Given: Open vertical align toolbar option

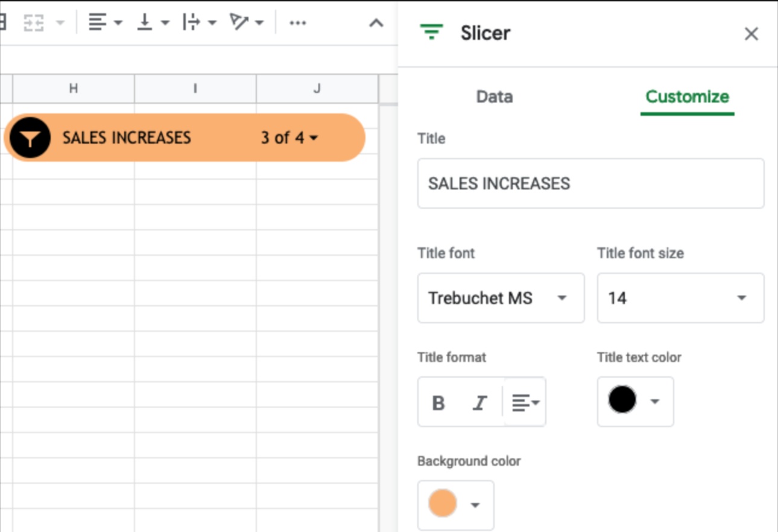Looking at the screenshot, I should pyautogui.click(x=152, y=23).
